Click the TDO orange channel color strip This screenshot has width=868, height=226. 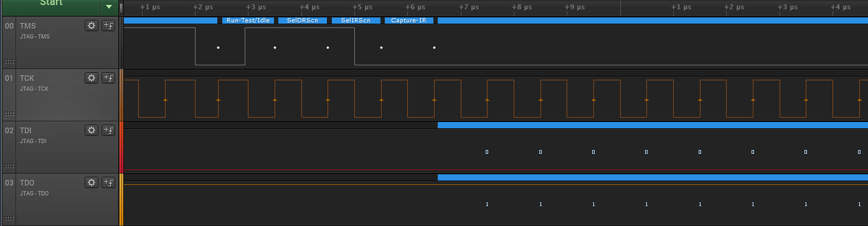121,199
